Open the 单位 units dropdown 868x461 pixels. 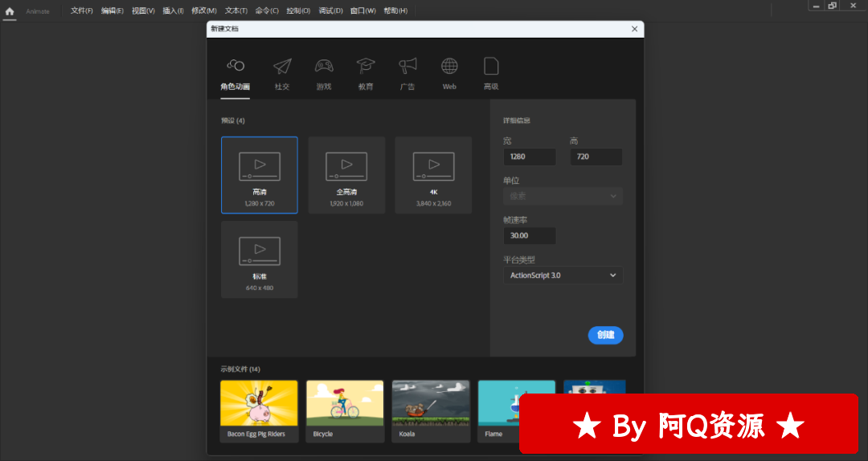point(563,197)
